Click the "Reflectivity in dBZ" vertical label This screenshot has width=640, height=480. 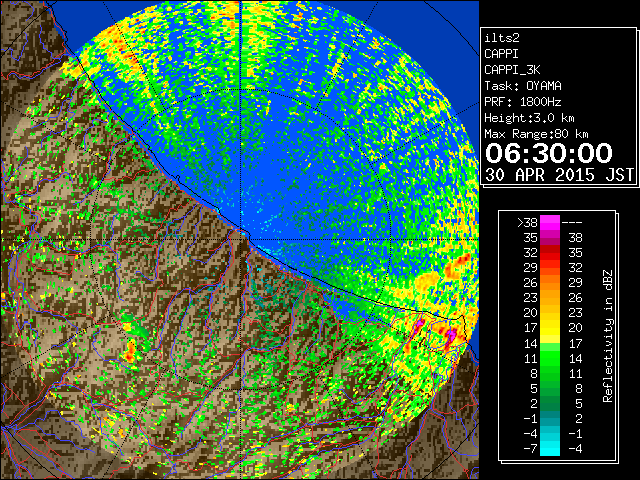[x=608, y=336]
